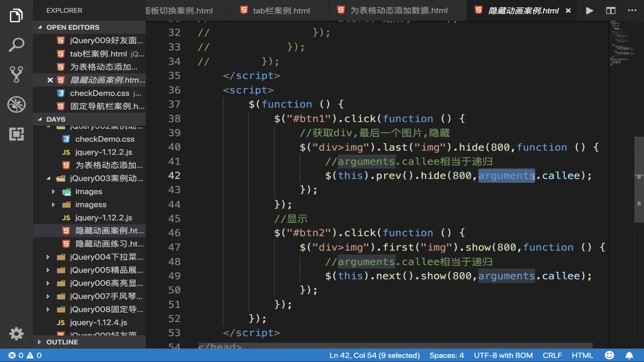
Task: Click Ln 42, Col 54 go-to-line indicator
Action: [374, 355]
